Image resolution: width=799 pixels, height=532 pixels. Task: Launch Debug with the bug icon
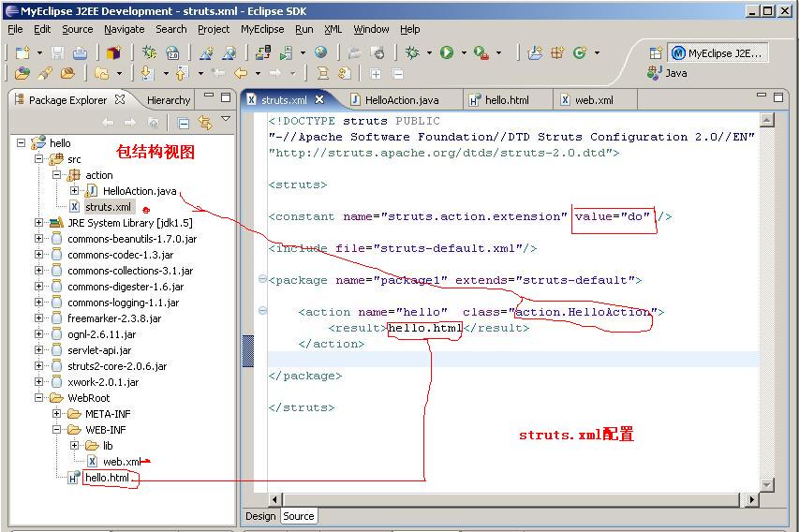click(x=412, y=53)
